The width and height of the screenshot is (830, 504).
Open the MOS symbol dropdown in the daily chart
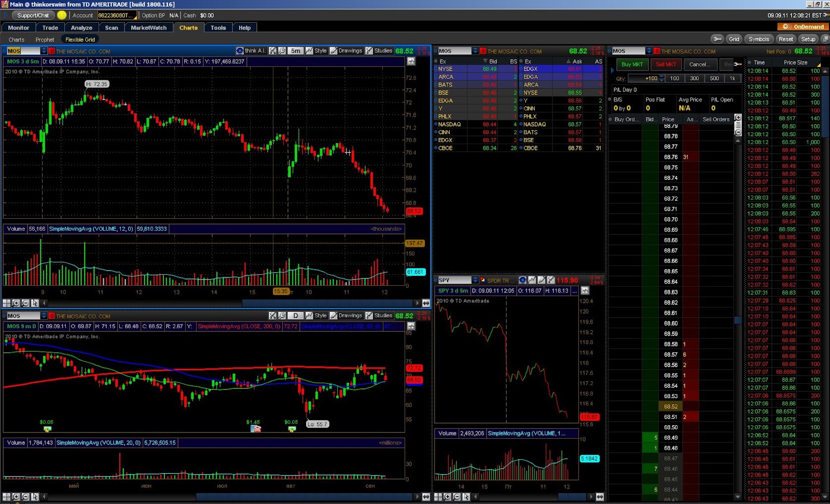coord(44,316)
